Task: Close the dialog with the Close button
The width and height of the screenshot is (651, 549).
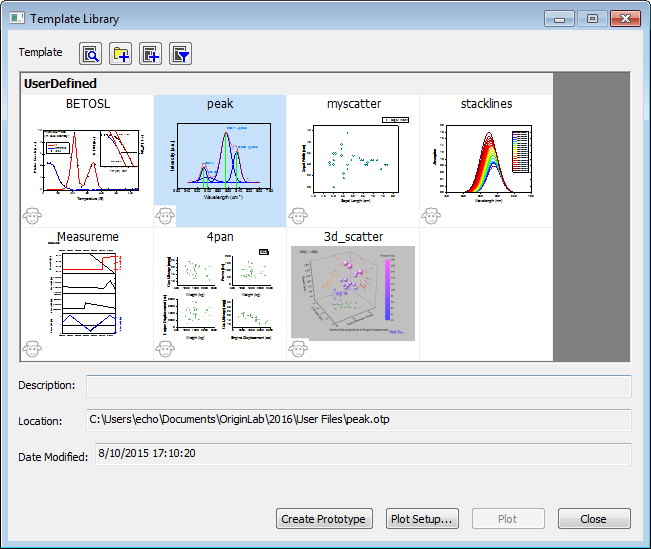Action: click(x=594, y=519)
